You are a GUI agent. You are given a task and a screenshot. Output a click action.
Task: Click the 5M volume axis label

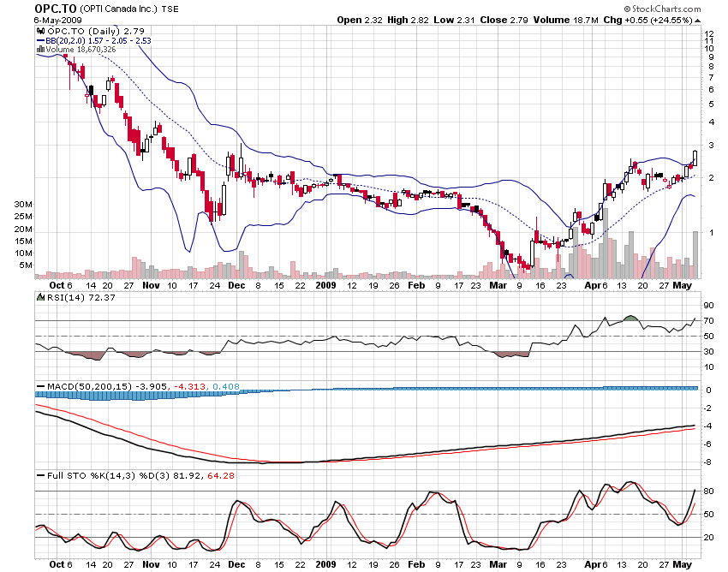pyautogui.click(x=26, y=265)
